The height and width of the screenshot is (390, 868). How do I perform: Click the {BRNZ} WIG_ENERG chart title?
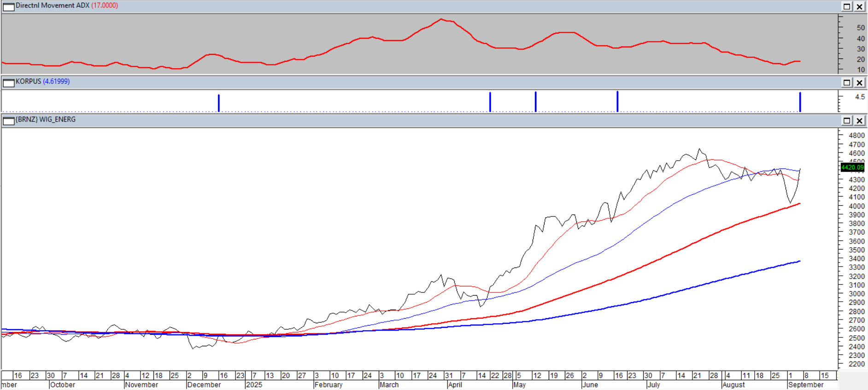(46, 120)
